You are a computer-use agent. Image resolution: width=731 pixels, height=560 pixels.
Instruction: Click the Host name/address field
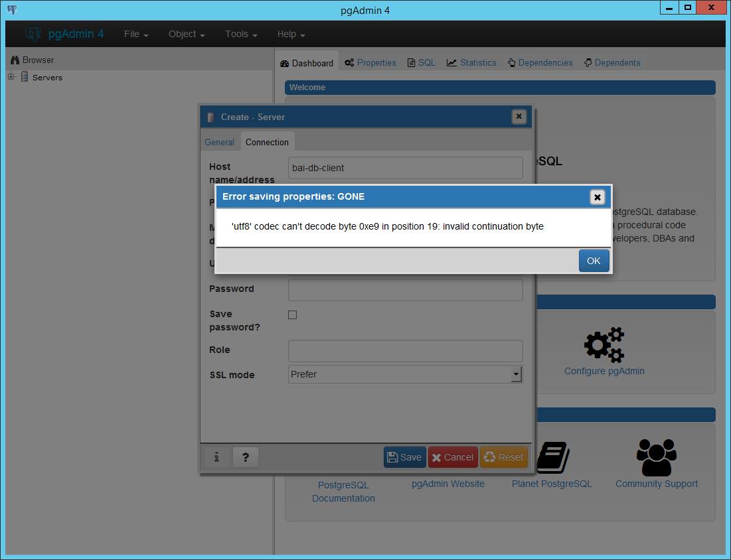405,168
